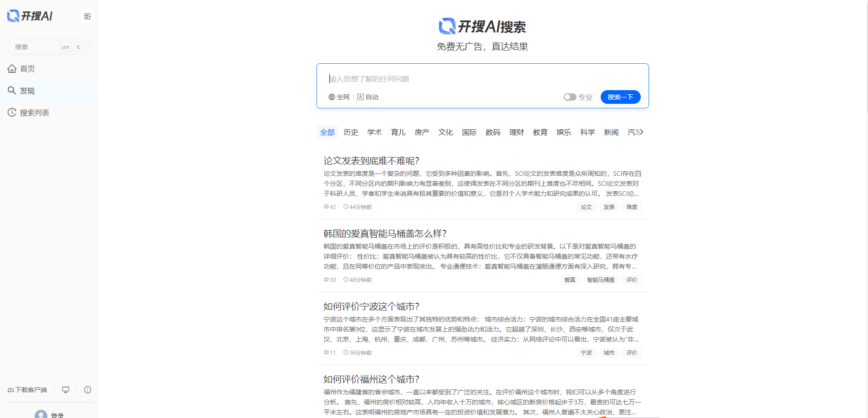Screen dimensions: 868x418
Task: Open the 搜索列表 history list
Action: [34, 112]
